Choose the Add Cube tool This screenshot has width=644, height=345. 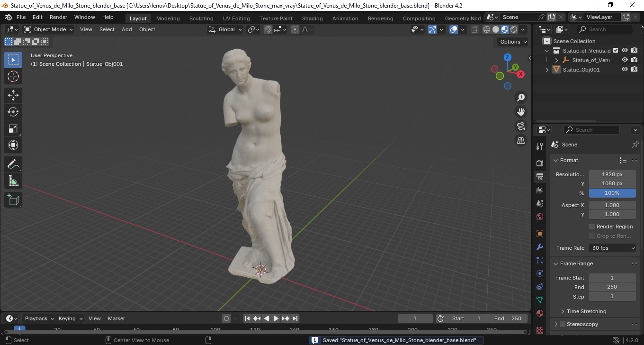(x=13, y=200)
